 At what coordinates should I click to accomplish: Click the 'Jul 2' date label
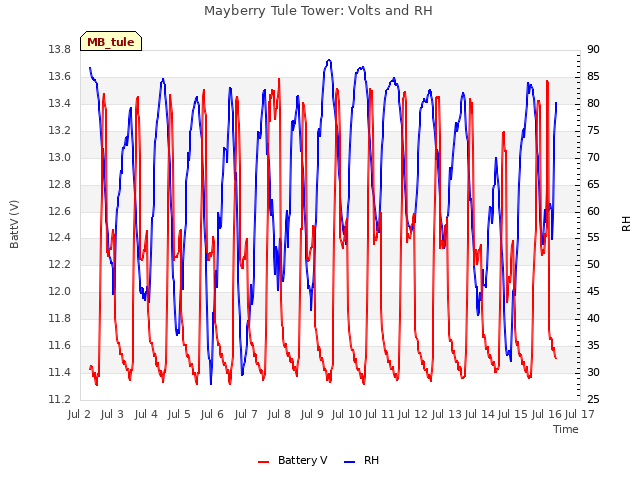[x=79, y=414]
